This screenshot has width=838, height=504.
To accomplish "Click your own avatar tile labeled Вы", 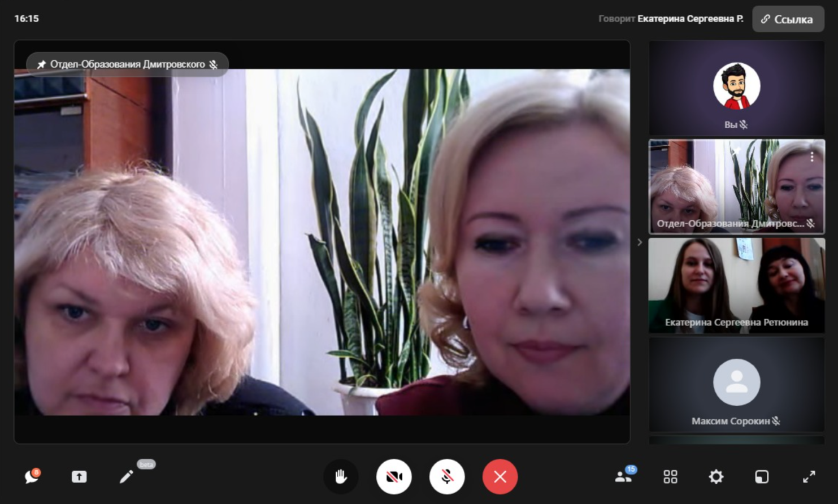I will click(x=736, y=88).
